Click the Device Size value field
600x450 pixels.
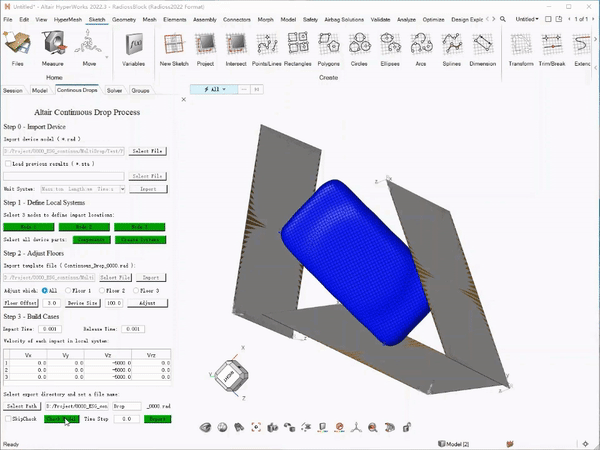coord(114,303)
